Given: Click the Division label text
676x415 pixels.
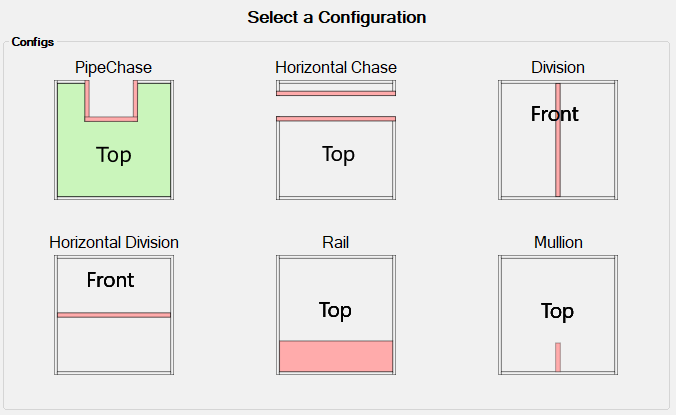Looking at the screenshot, I should pyautogui.click(x=558, y=68).
